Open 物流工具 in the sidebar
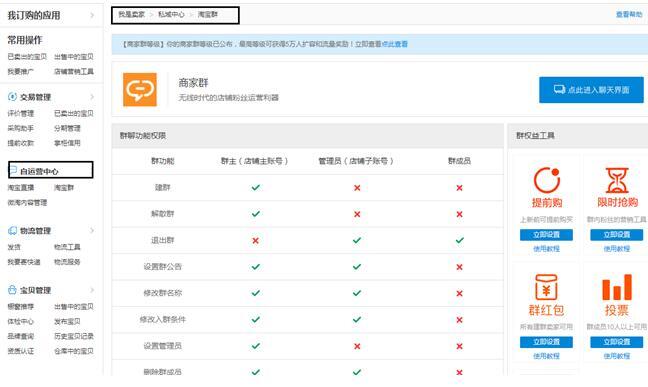The image size is (648, 387). coord(67,247)
